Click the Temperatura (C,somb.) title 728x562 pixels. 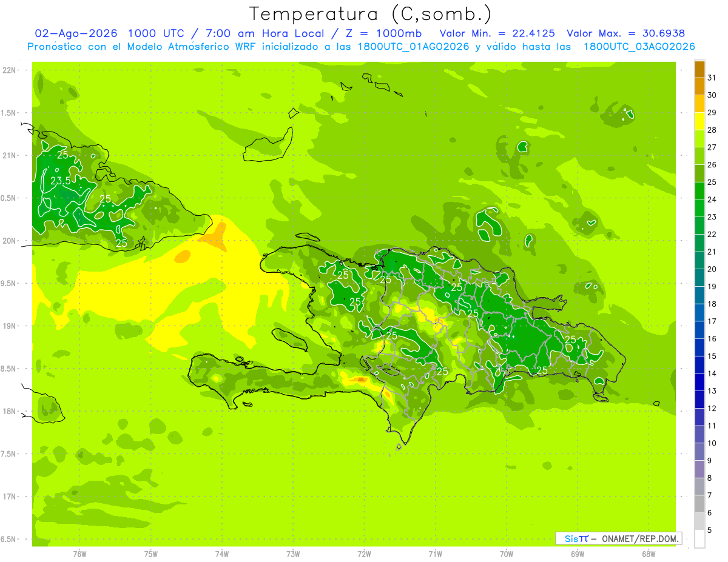click(370, 14)
